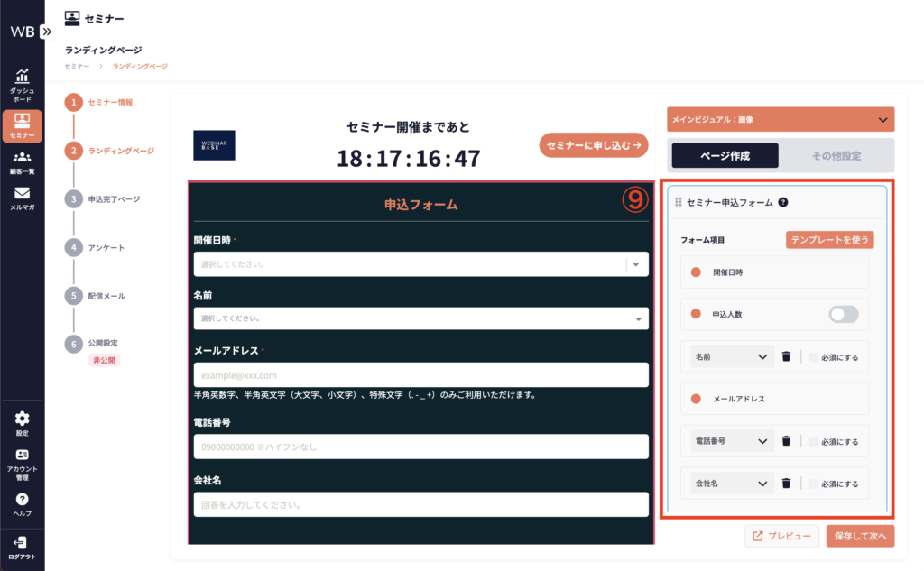Screen dimensions: 924x571
Task: Click the logout icon
Action: click(22, 542)
